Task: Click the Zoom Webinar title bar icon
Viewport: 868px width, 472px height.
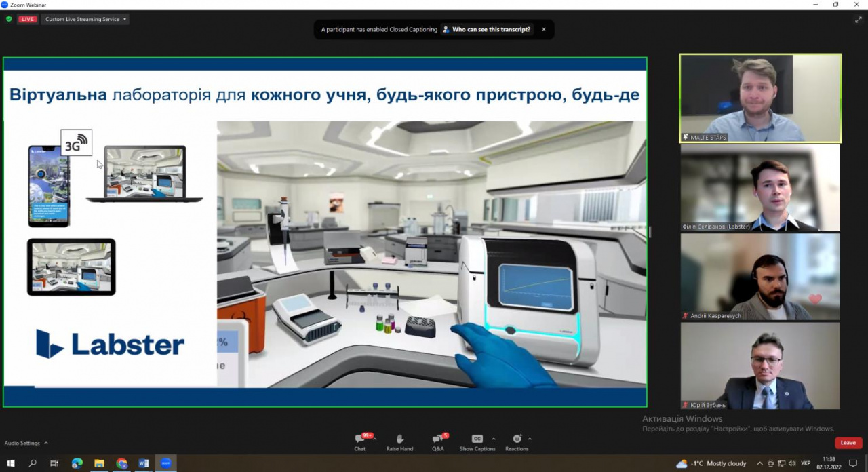Action: [5, 5]
